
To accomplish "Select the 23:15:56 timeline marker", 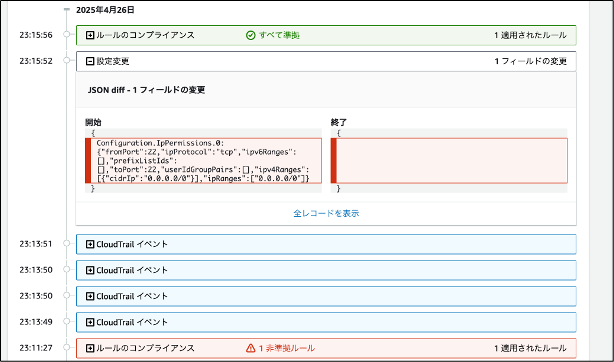I will 67,34.
